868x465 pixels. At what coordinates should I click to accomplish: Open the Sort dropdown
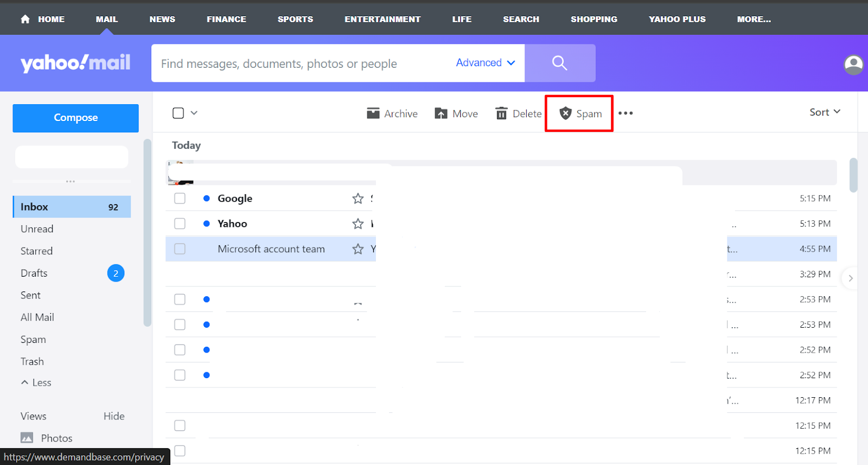pos(825,112)
